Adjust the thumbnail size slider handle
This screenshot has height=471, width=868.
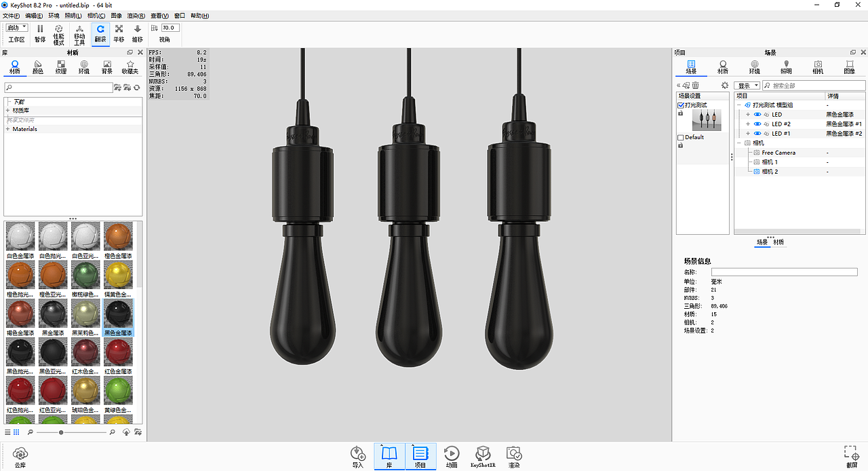point(61,432)
